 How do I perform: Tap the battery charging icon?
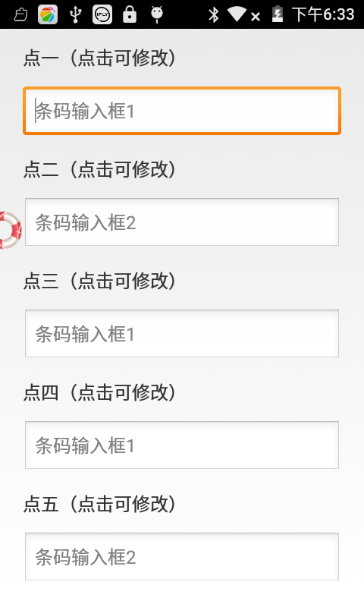click(278, 14)
